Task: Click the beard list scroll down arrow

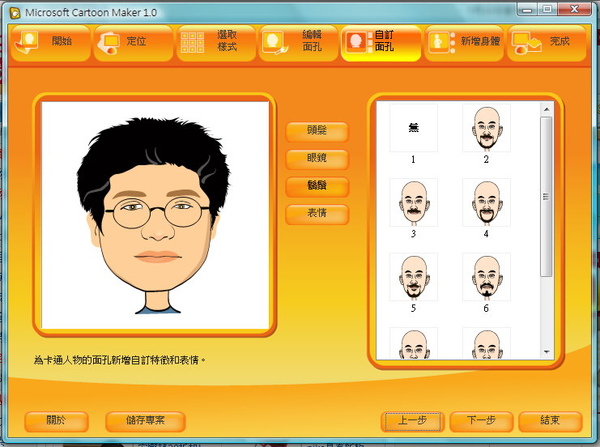Action: [x=546, y=352]
